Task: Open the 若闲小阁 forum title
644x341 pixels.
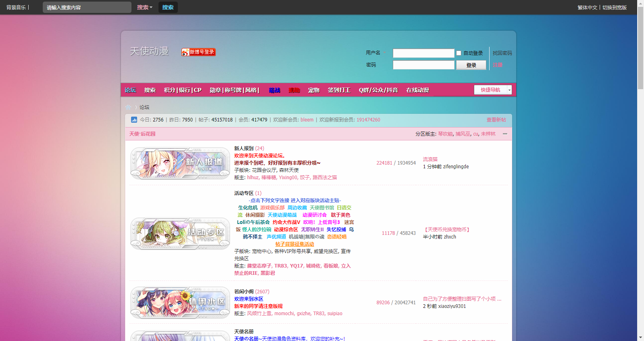Action: [244, 292]
